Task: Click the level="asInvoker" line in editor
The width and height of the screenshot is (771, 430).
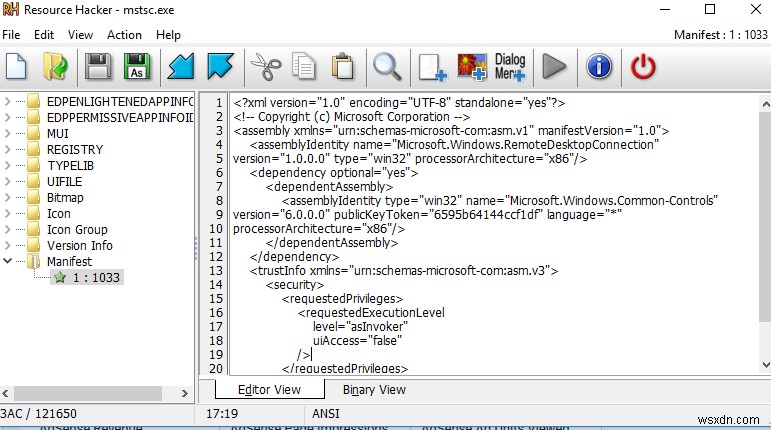Action: point(360,327)
